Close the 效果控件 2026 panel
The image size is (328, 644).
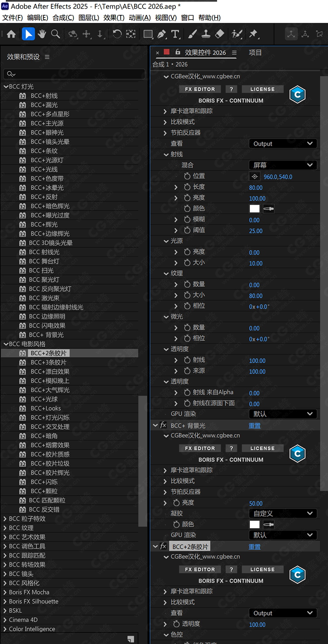tap(157, 53)
